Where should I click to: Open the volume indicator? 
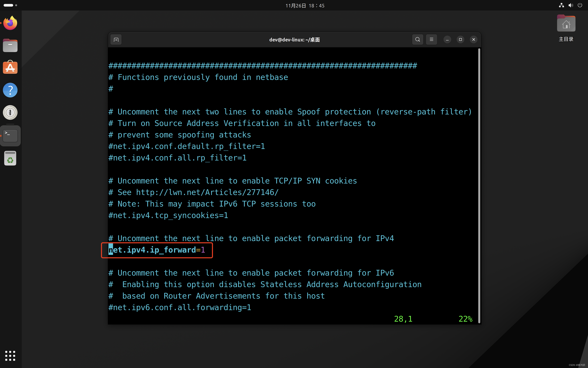(571, 5)
